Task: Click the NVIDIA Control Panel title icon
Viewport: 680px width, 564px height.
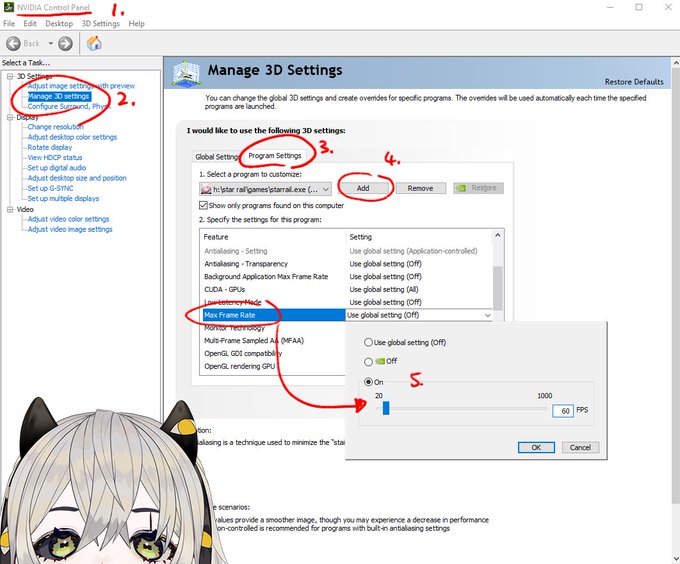Action: click(x=9, y=7)
